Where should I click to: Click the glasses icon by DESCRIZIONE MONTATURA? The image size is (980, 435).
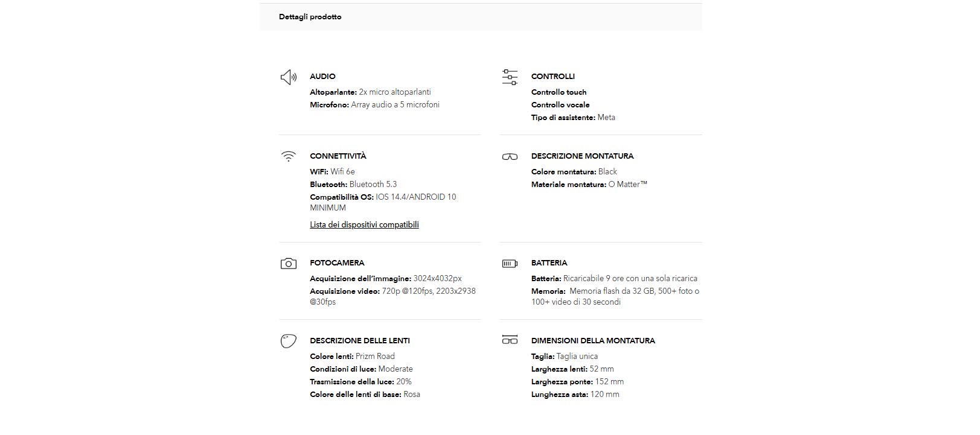(510, 157)
